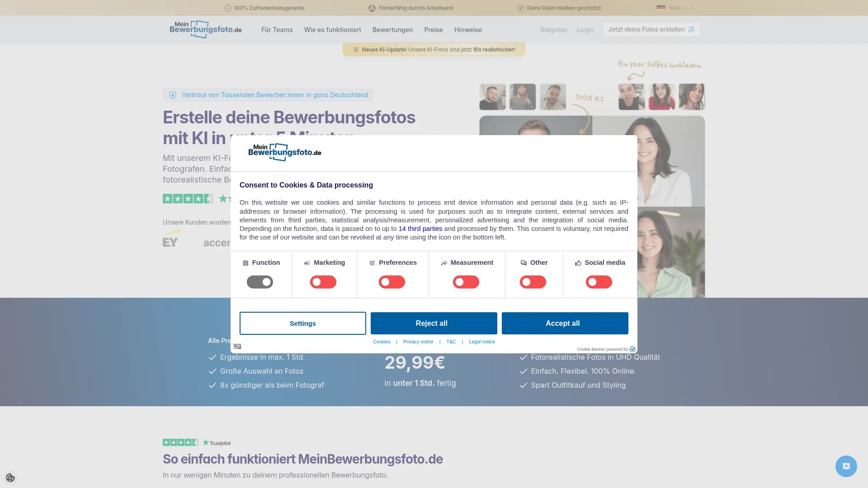Click Ergebnisse in max. 1 Std. text
Image resolution: width=868 pixels, height=488 pixels.
click(x=263, y=357)
